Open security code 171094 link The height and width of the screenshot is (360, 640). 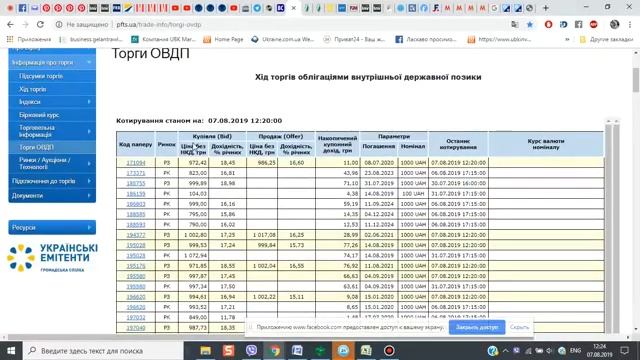click(x=136, y=162)
